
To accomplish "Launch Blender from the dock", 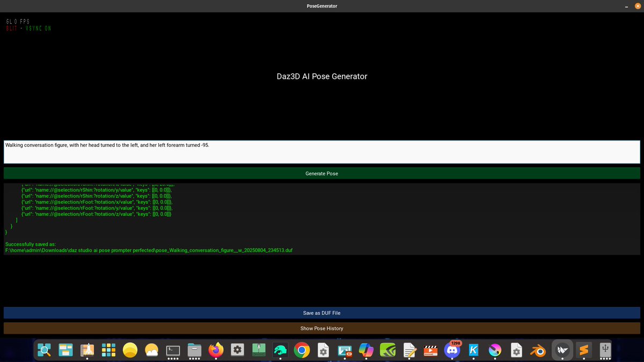I will (538, 351).
